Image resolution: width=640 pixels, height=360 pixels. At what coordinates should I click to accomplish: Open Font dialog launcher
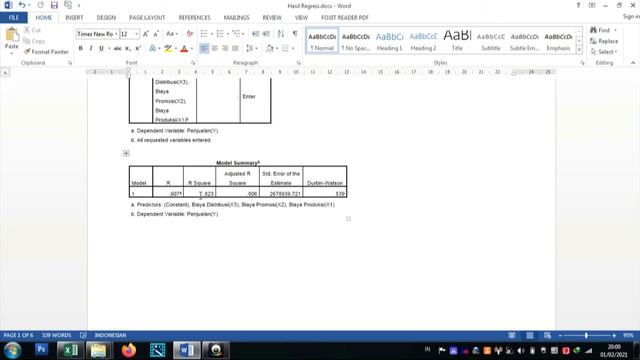coord(193,63)
